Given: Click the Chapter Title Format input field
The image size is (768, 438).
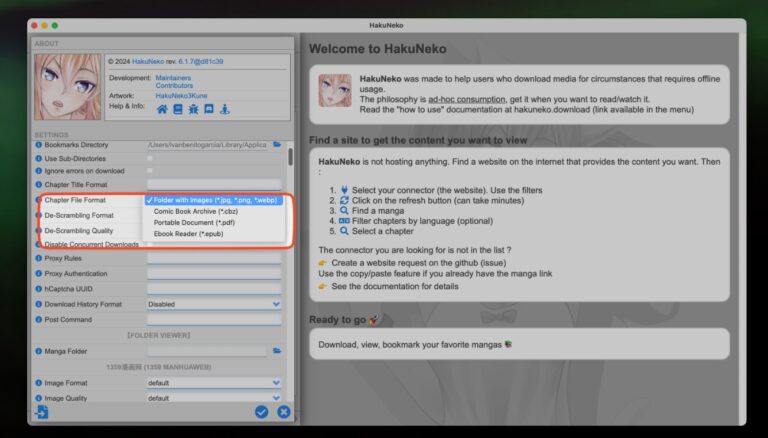Looking at the screenshot, I should (x=214, y=185).
